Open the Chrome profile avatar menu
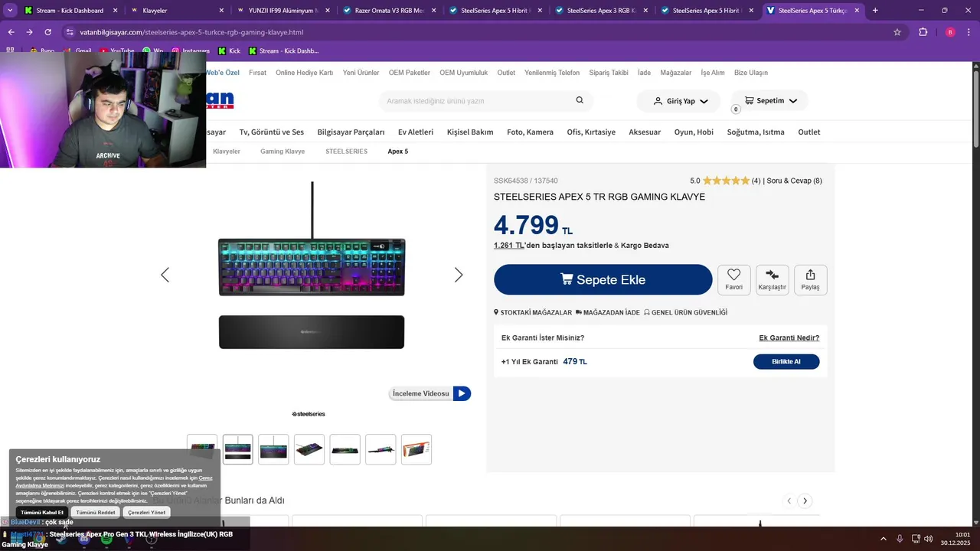This screenshot has width=980, height=551. point(950,32)
